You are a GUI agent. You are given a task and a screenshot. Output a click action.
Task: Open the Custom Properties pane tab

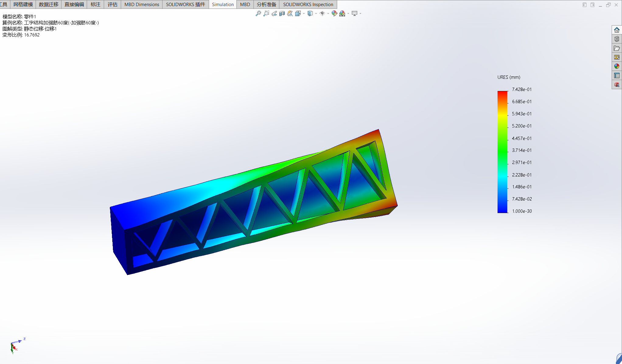pyautogui.click(x=617, y=75)
